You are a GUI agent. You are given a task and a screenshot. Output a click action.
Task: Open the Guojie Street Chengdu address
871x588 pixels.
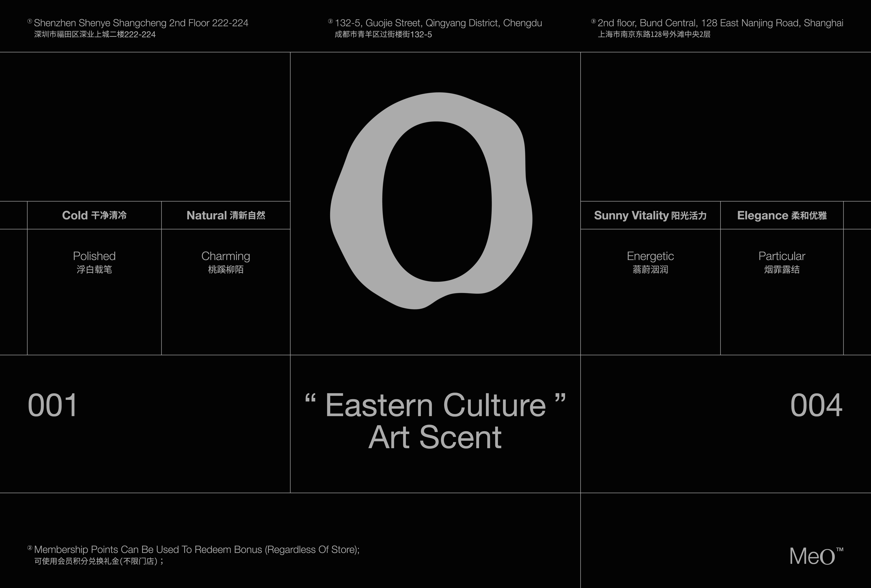pyautogui.click(x=438, y=23)
